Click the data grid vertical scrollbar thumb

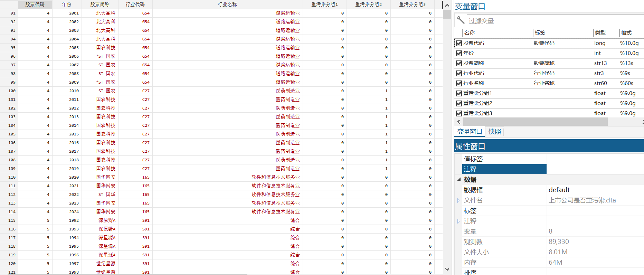pos(447,14)
